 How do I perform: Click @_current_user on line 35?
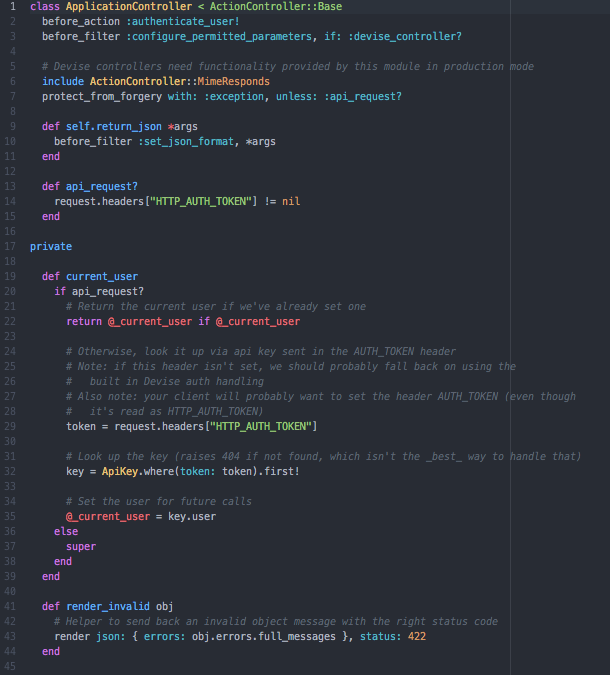pyautogui.click(x=108, y=517)
